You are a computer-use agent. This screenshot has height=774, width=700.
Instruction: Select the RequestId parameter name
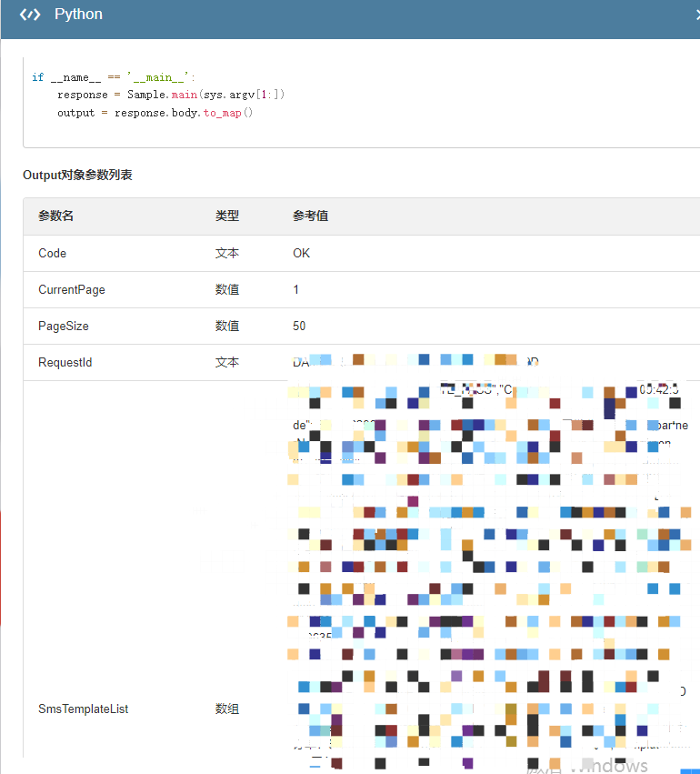point(65,362)
